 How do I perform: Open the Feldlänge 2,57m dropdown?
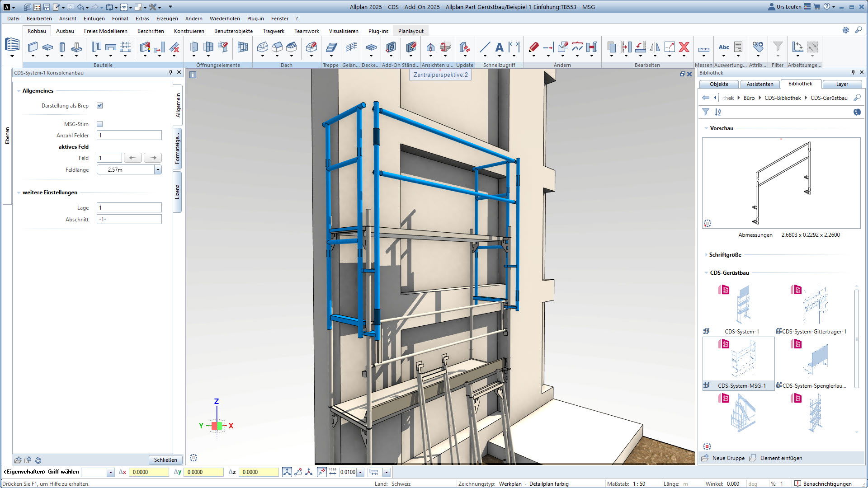pos(158,170)
